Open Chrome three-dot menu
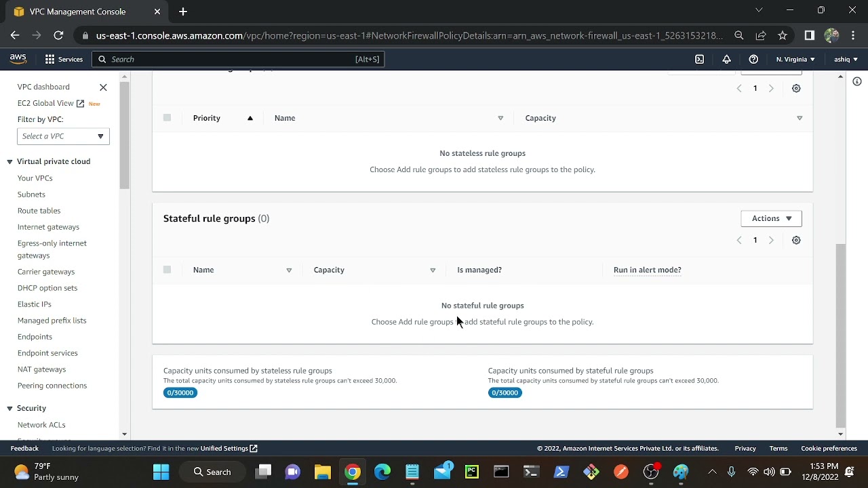The height and width of the screenshot is (488, 868). 853,35
